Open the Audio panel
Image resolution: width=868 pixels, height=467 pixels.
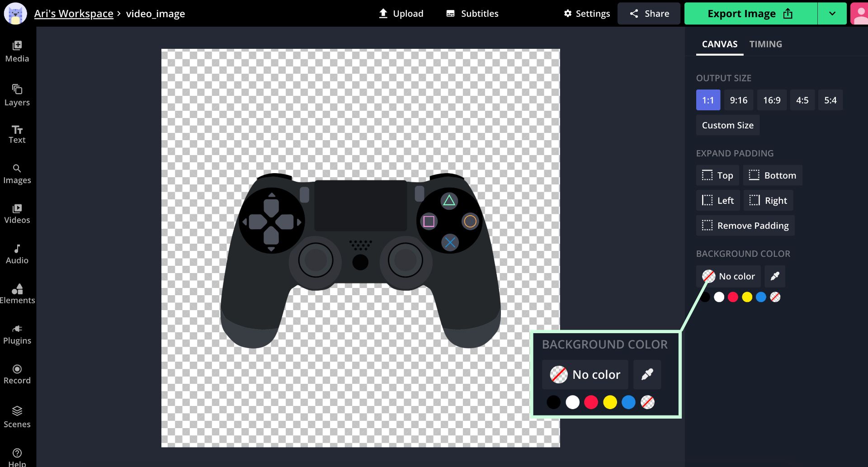pos(17,255)
